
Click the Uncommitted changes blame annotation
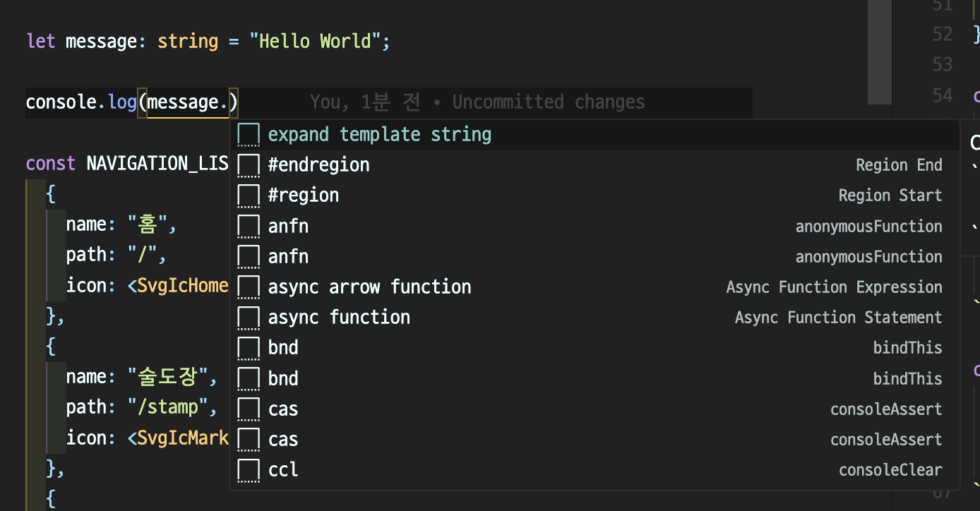click(477, 102)
